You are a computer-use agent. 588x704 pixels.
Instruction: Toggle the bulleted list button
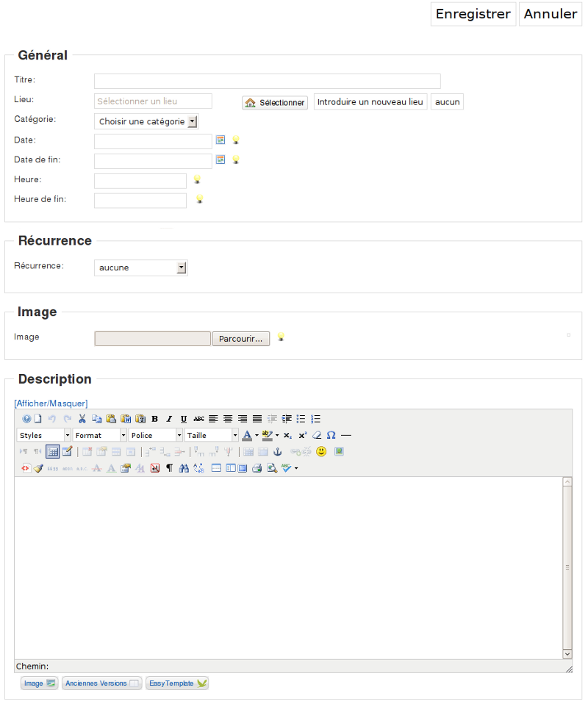click(x=301, y=419)
